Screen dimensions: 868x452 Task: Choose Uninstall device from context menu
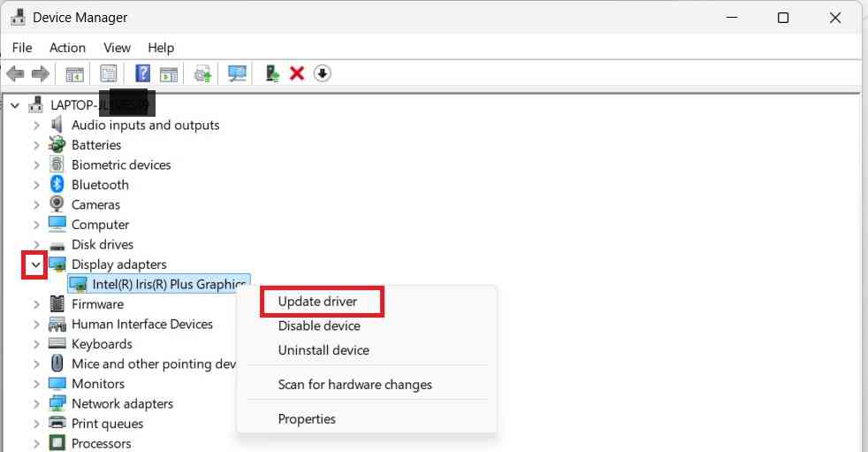tap(324, 350)
